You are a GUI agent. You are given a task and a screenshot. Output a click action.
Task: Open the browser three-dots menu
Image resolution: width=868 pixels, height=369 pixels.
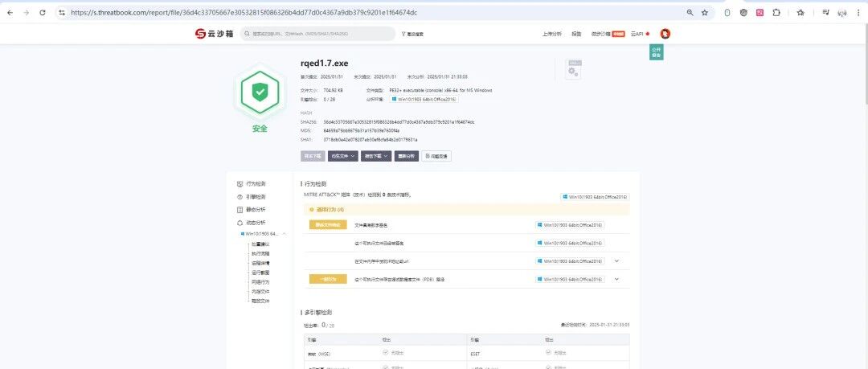coord(858,12)
